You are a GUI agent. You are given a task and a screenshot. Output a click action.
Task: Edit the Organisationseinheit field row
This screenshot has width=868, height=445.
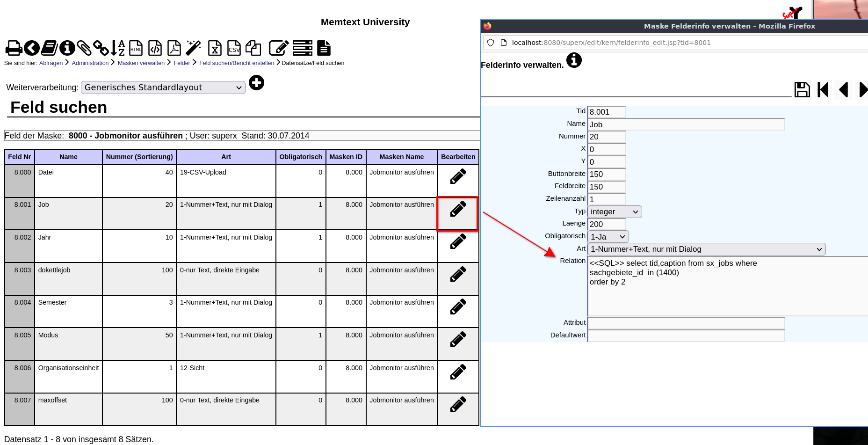458,372
